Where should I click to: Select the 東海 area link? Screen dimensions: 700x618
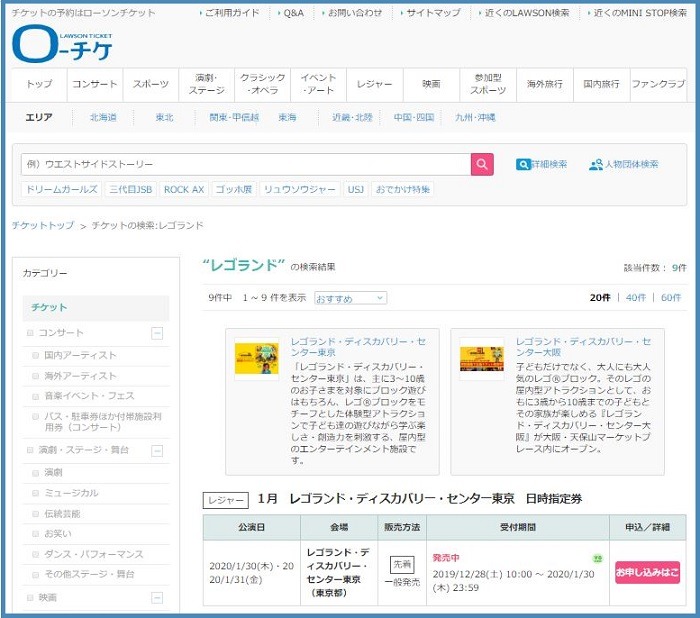287,117
